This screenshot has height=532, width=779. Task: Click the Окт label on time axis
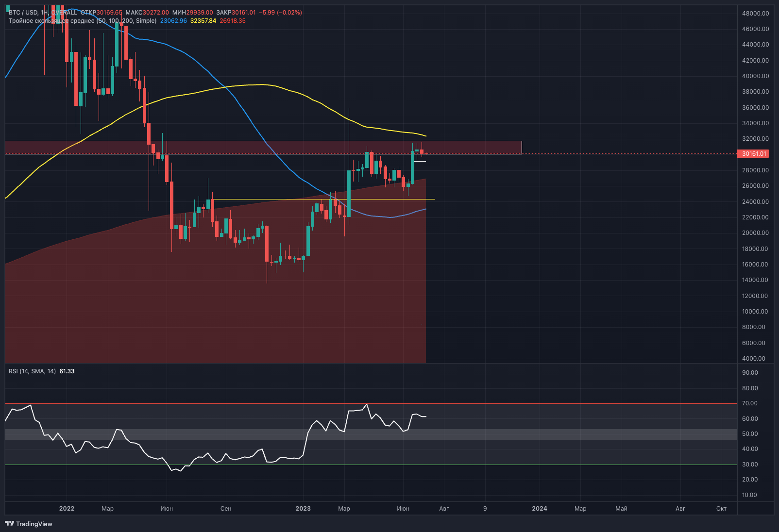pos(721,508)
